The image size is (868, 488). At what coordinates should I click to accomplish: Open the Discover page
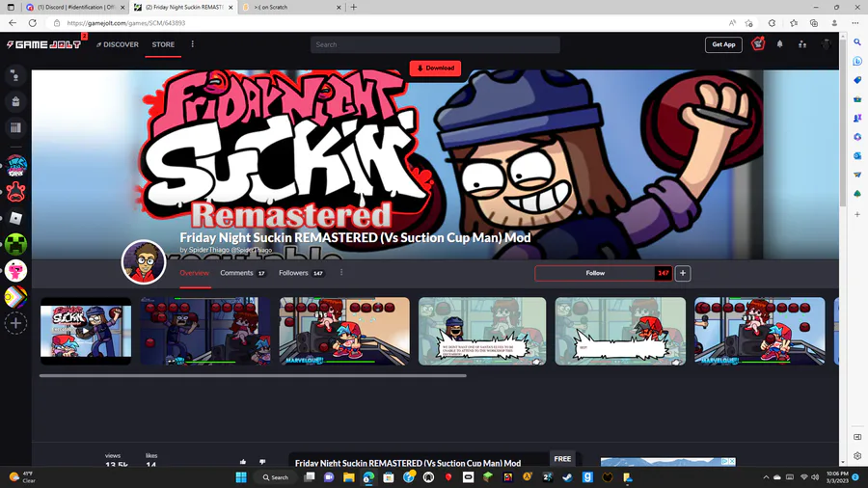tap(118, 44)
